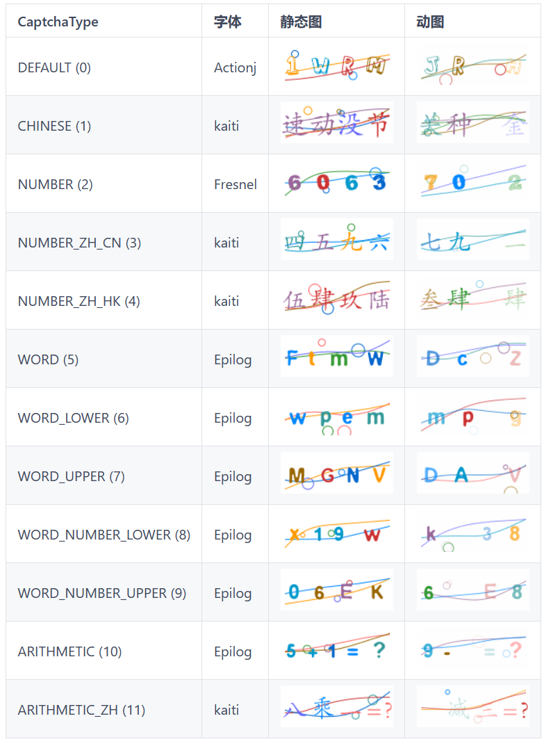Click the CHINESE (1) animated captcha image
This screenshot has height=746, width=560.
point(473,124)
